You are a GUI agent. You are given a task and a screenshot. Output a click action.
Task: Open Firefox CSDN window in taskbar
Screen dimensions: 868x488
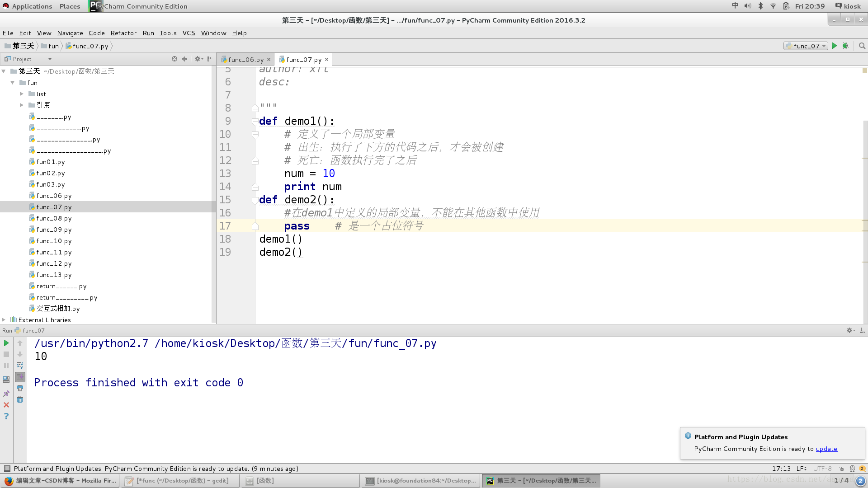click(x=61, y=481)
